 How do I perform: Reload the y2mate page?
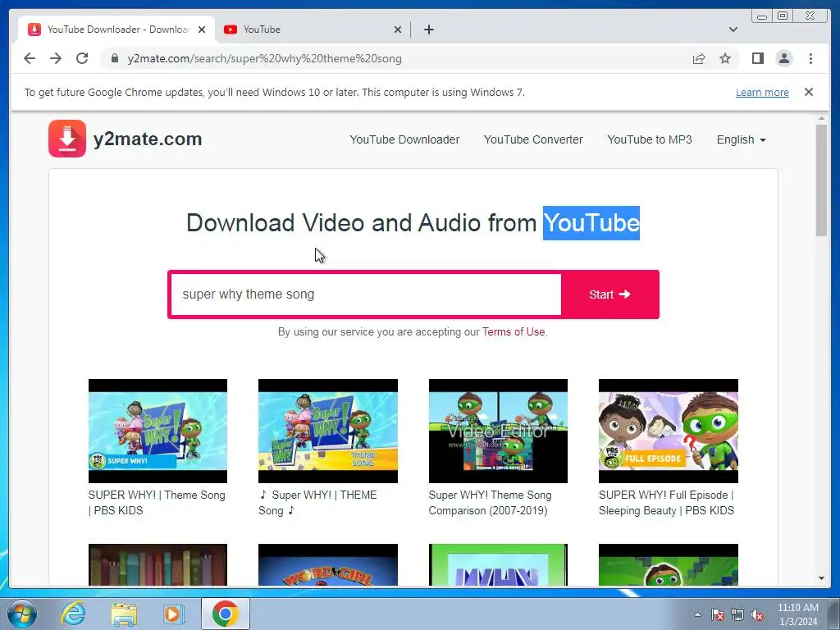(82, 58)
